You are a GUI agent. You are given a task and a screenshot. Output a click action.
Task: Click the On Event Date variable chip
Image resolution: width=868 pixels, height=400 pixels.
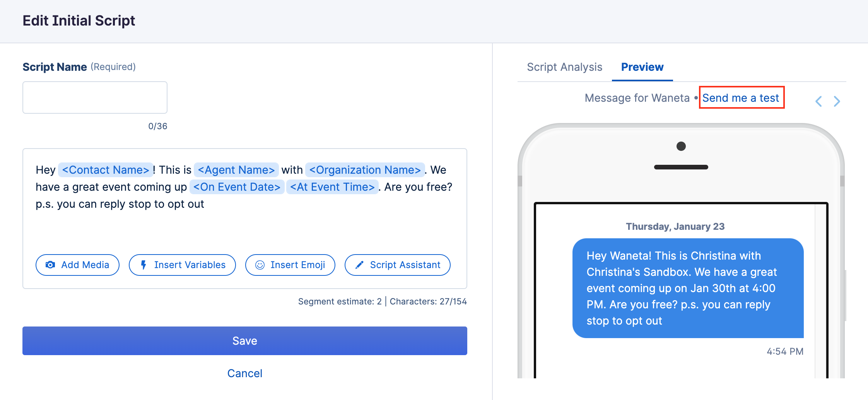coord(237,187)
